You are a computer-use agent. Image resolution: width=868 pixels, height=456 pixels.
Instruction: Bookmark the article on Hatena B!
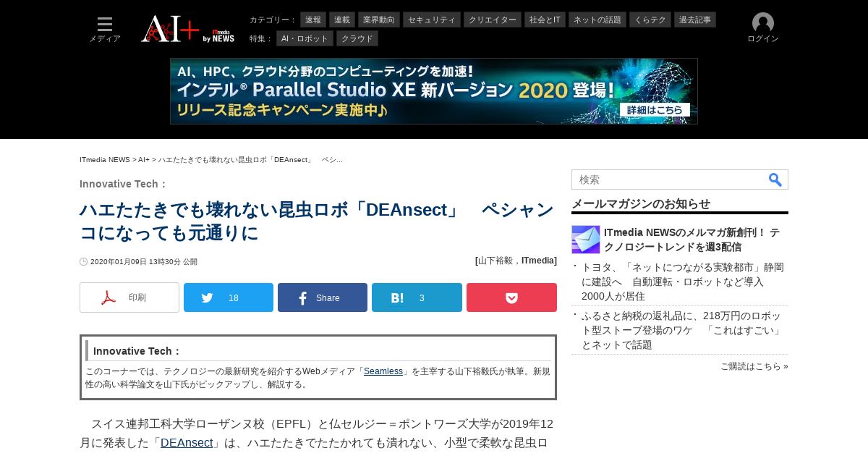(417, 297)
